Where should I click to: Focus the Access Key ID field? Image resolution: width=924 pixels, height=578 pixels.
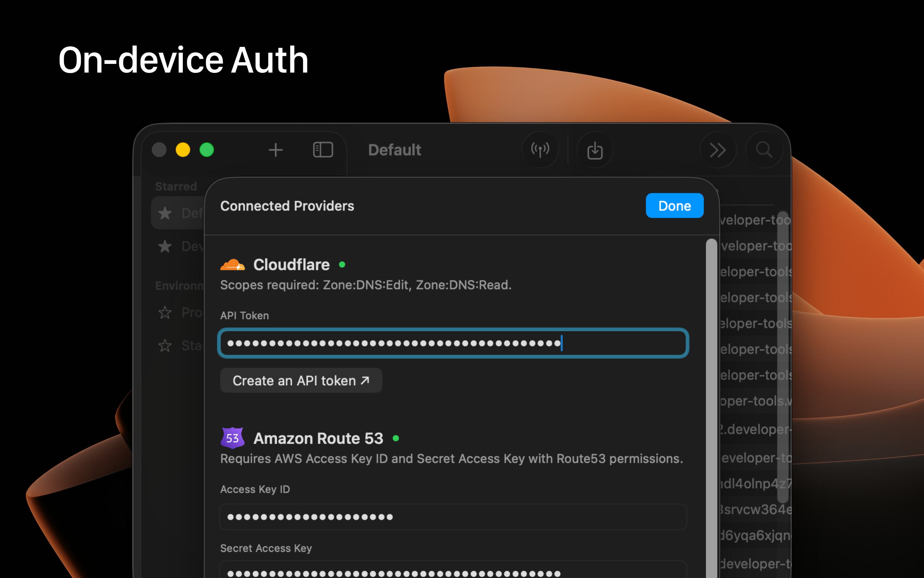coord(453,517)
